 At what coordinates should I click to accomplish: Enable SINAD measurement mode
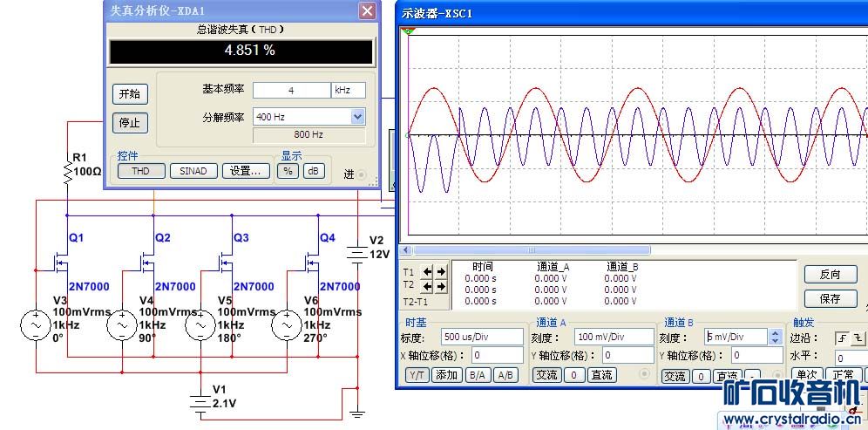[193, 171]
